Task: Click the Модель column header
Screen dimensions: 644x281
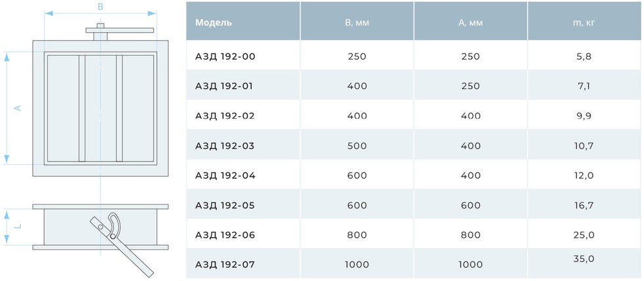Action: coord(213,23)
